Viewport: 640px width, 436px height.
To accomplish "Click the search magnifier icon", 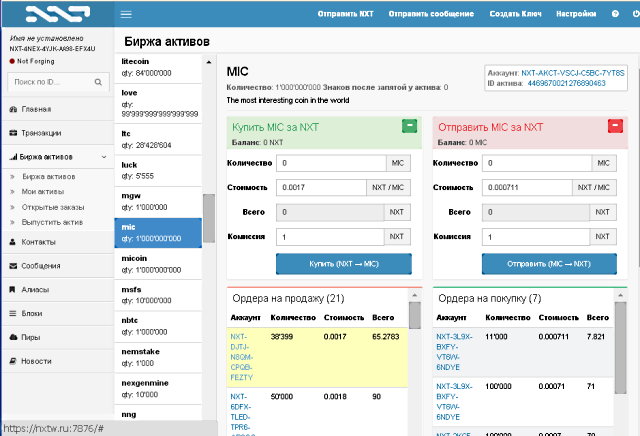I will (x=97, y=81).
